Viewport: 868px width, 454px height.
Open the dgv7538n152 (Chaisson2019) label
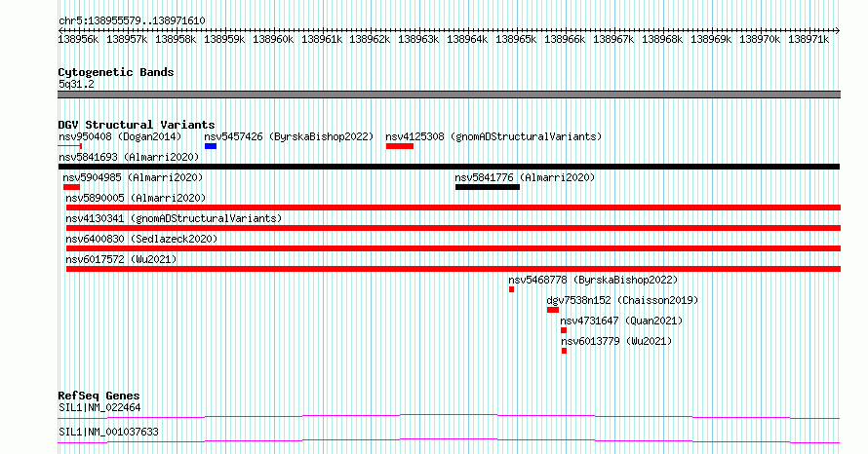point(622,300)
